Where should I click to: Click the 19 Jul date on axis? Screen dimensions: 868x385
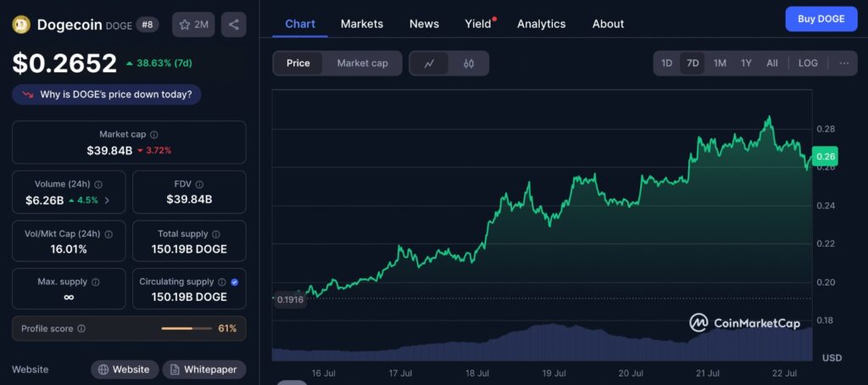tap(554, 373)
